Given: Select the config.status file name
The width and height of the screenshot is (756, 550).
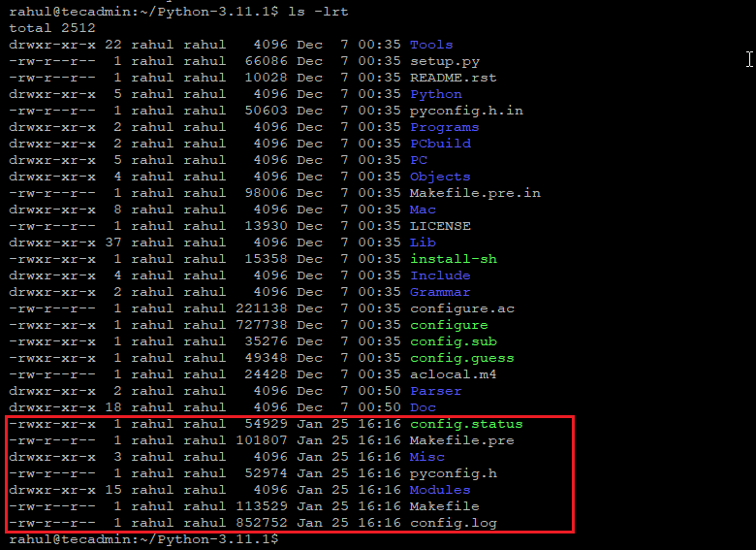Looking at the screenshot, I should pyautogui.click(x=466, y=424).
